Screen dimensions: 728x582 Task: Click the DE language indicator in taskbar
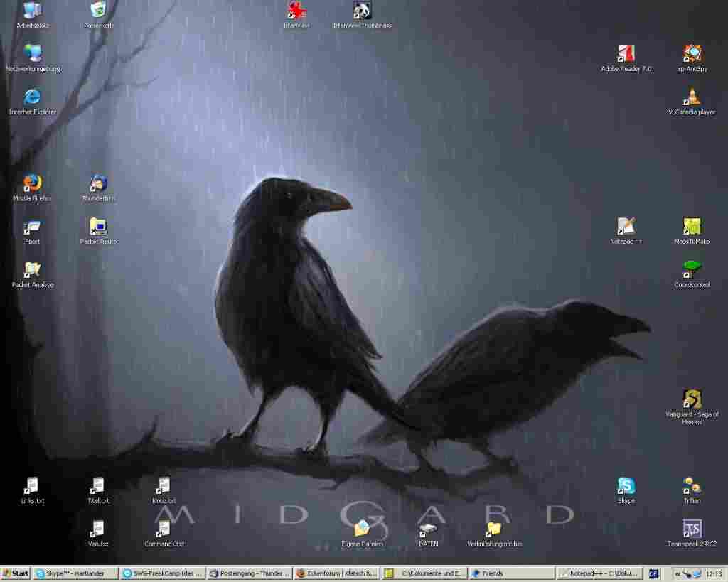pyautogui.click(x=653, y=573)
